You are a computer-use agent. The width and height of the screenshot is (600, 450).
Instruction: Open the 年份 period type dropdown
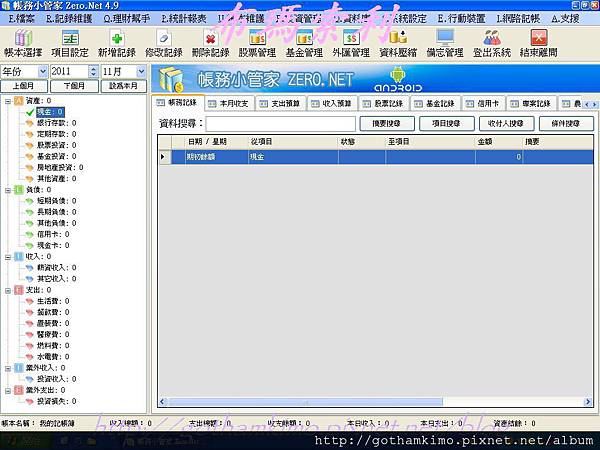click(43, 71)
